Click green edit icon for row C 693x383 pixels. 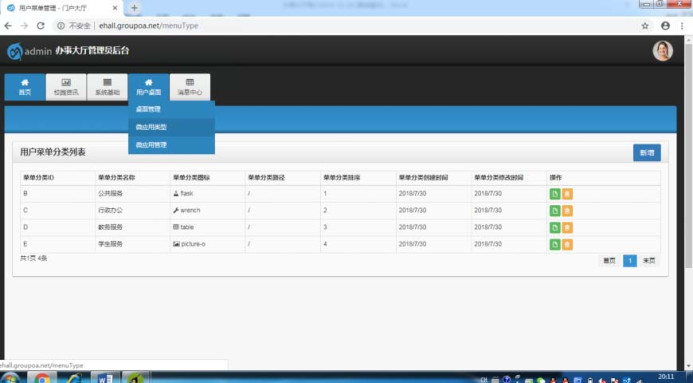(x=555, y=211)
